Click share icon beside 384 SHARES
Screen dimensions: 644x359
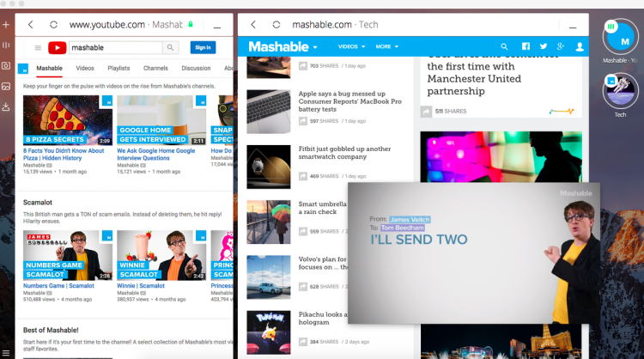(x=303, y=342)
